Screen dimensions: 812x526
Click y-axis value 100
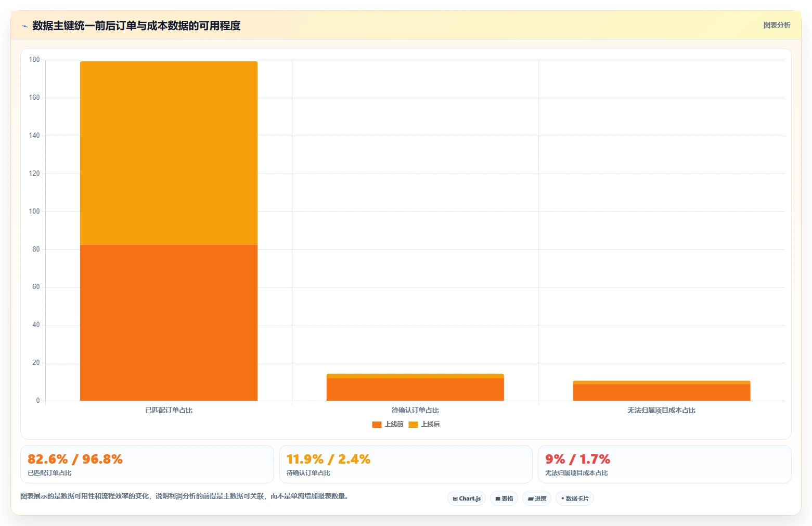(34, 212)
